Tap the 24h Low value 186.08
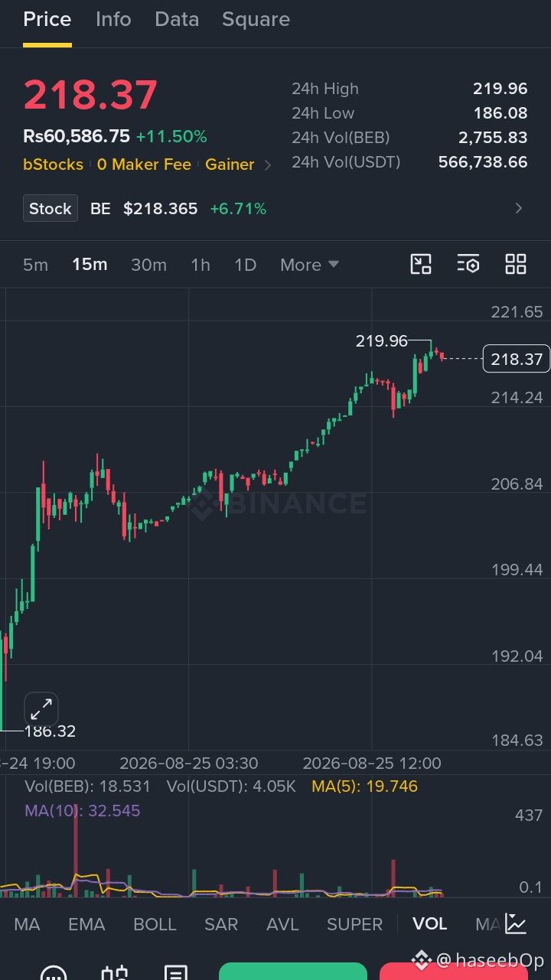This screenshot has width=551, height=980. click(500, 113)
